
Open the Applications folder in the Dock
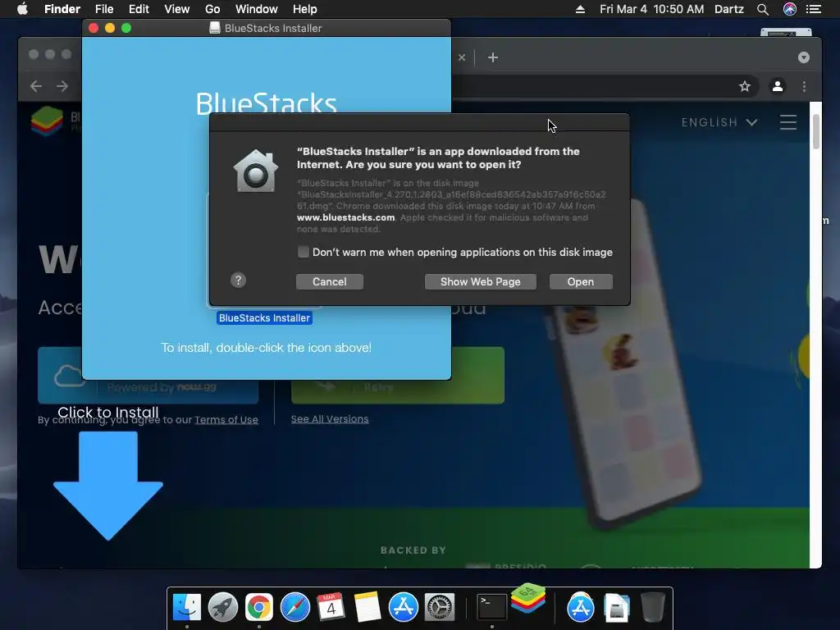(581, 608)
